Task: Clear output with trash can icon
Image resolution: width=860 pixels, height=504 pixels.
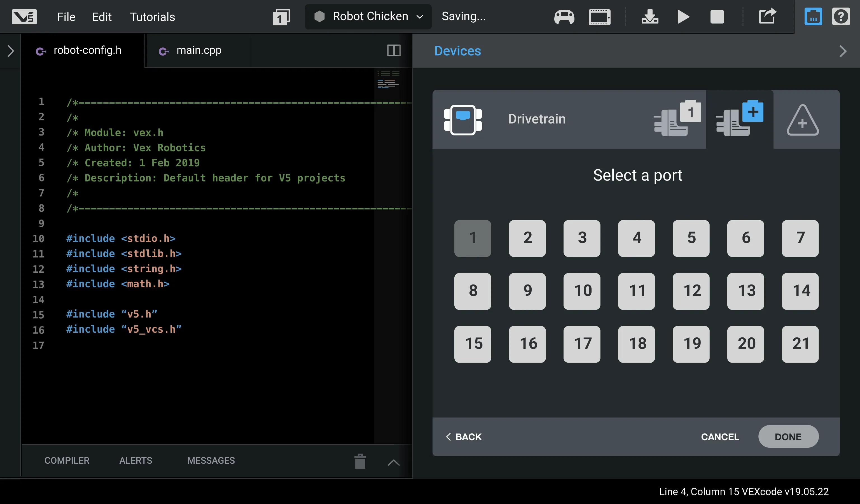Action: click(x=360, y=461)
